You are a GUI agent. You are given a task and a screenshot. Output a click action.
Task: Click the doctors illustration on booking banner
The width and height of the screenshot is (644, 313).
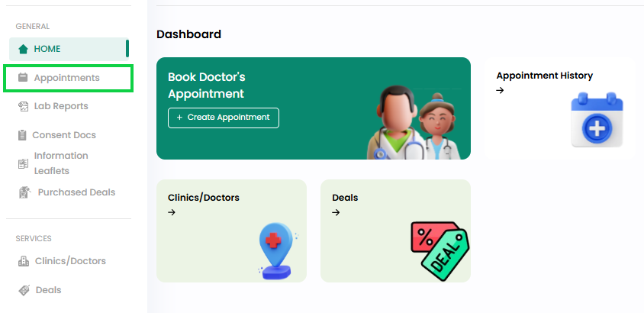(414, 122)
